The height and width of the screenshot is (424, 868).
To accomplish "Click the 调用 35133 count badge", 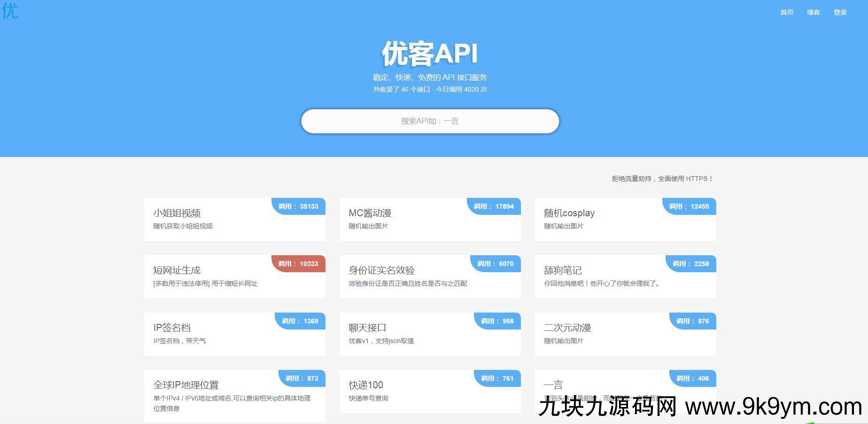I will pos(299,206).
